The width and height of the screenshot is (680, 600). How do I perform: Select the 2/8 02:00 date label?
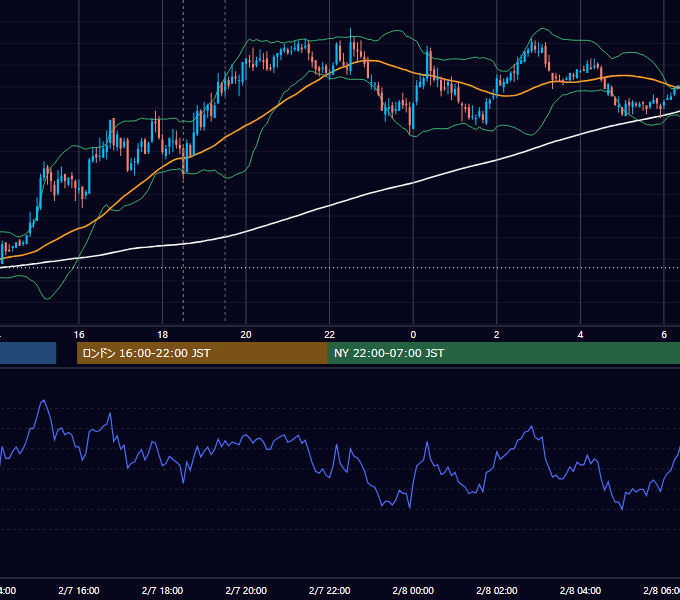point(497,590)
